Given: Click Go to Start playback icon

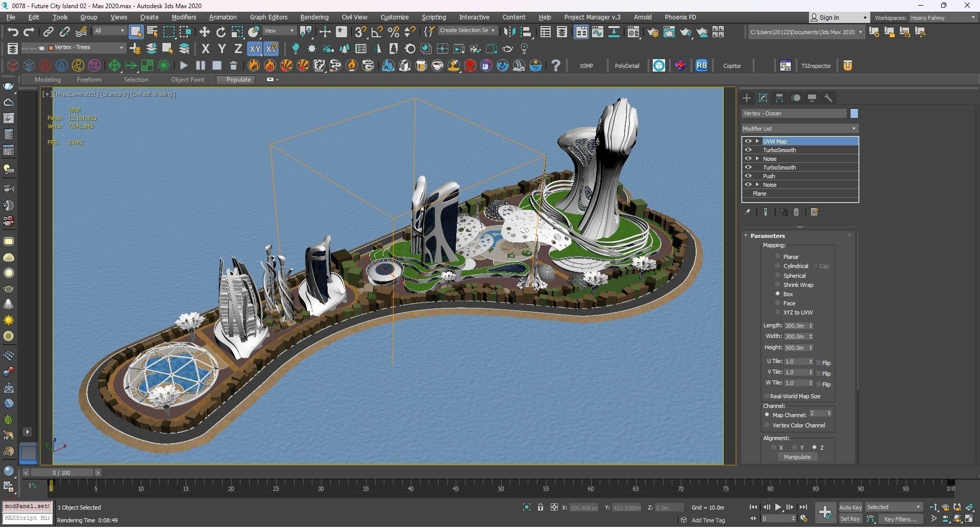Looking at the screenshot, I should tap(753, 508).
